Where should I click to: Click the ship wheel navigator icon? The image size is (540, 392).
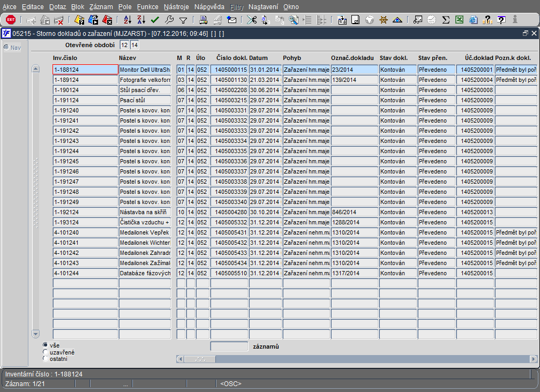pyautogui.click(x=384, y=20)
